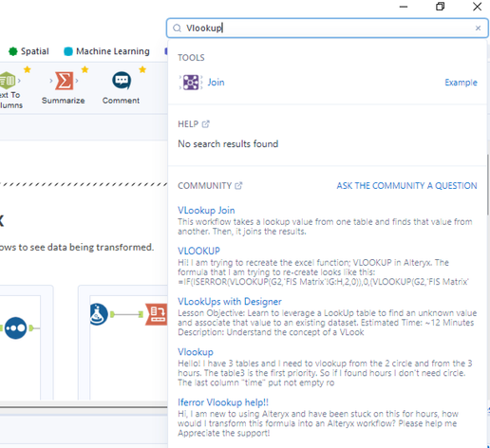
Task: Switch to Machine Learning tool category
Action: coord(106,51)
